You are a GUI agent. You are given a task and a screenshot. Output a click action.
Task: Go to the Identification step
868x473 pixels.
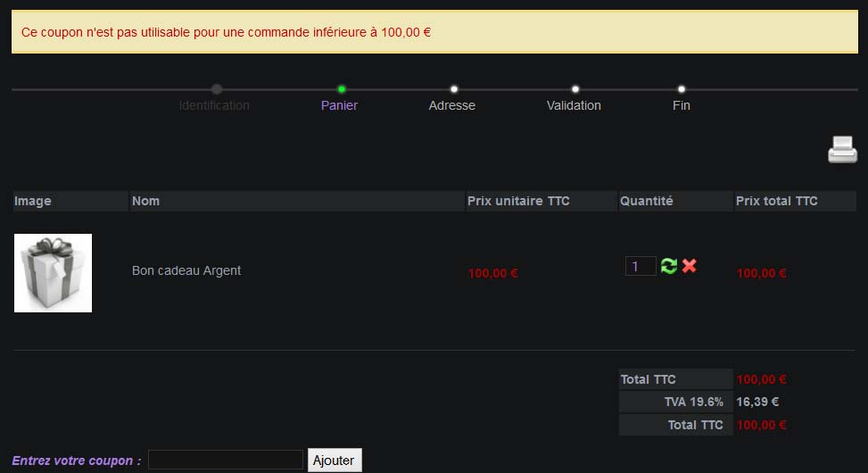(x=214, y=105)
